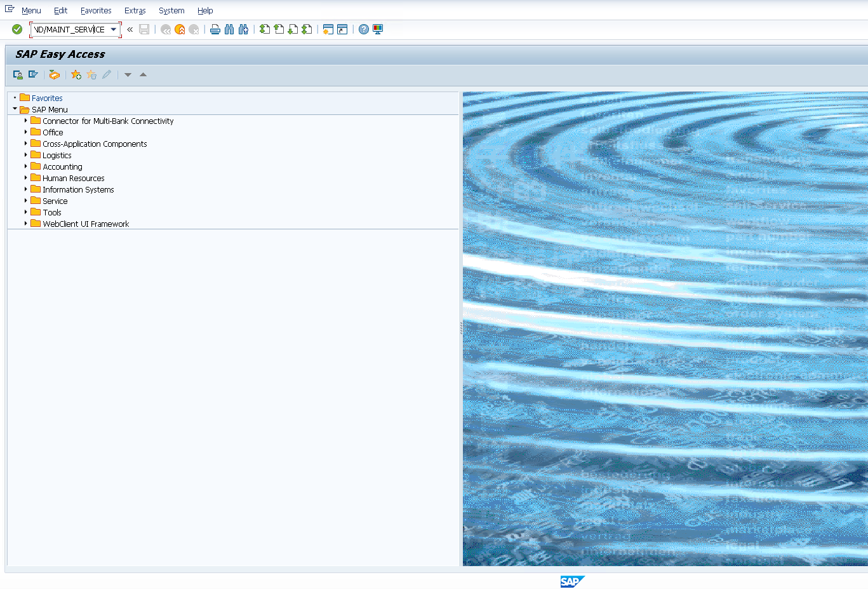The image size is (868, 589).
Task: Click the User Menu icon
Action: 18,75
